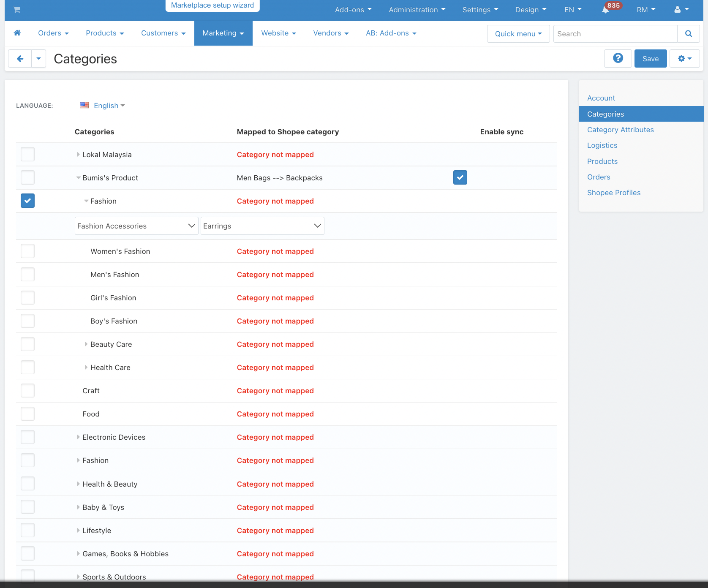Open the help question mark button
708x588 pixels.
pyautogui.click(x=618, y=58)
